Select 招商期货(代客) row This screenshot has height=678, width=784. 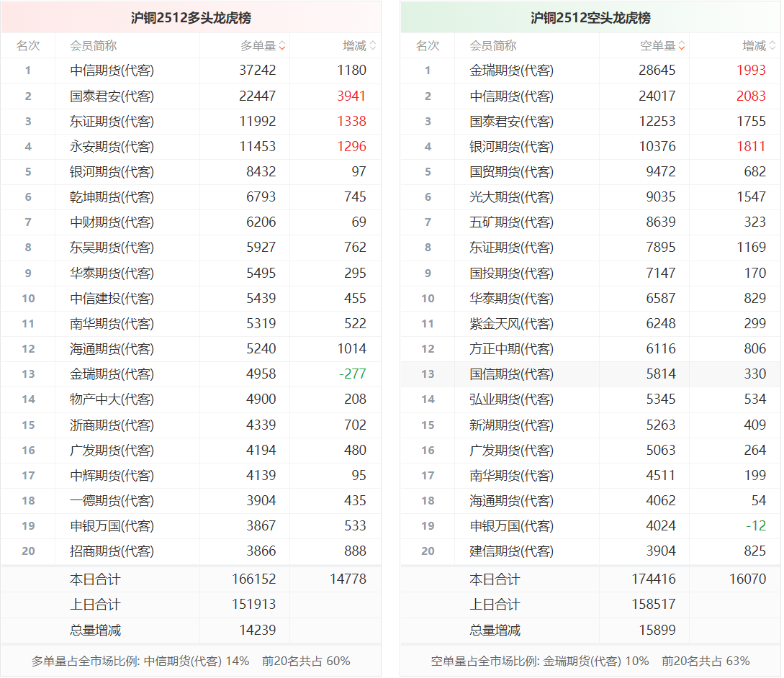(x=191, y=551)
